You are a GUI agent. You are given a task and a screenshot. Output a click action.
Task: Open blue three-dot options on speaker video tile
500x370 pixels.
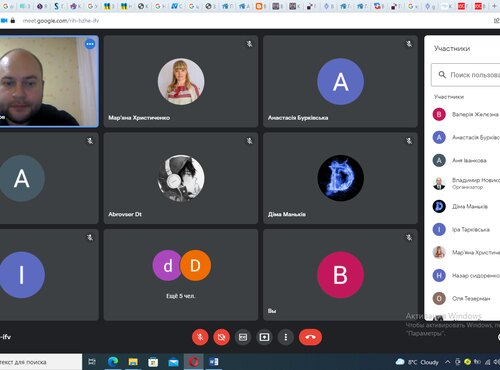tap(90, 44)
